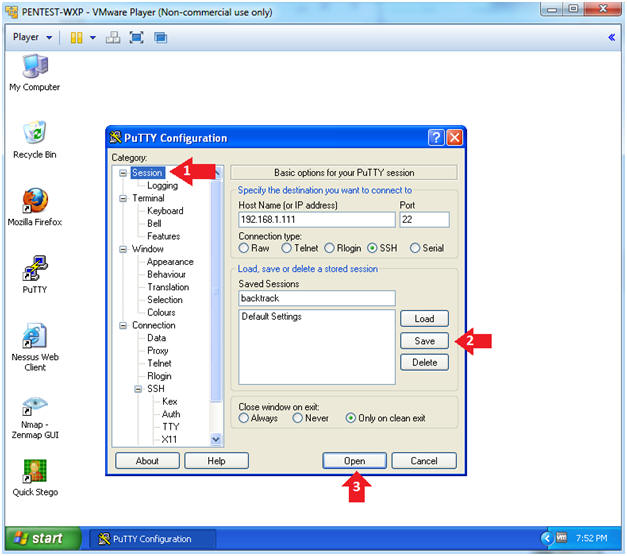This screenshot has width=627, height=556.
Task: Open Nessus Web Client shortcut
Action: [35, 347]
